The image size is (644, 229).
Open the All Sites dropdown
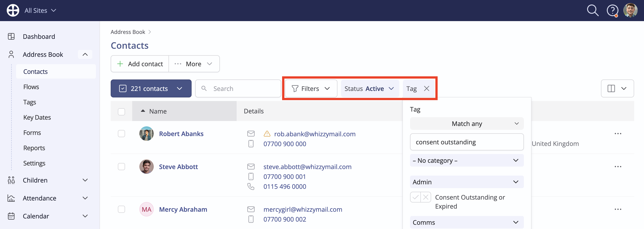40,11
